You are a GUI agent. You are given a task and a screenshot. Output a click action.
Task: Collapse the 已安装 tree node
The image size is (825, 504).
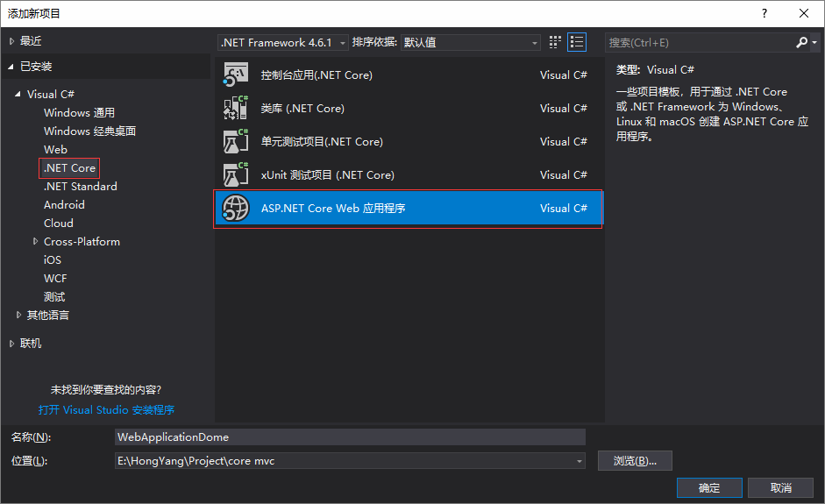11,67
